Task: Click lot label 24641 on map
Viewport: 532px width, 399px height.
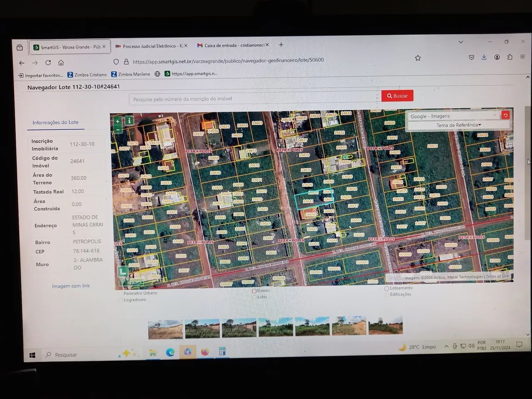Action: pyautogui.click(x=308, y=202)
